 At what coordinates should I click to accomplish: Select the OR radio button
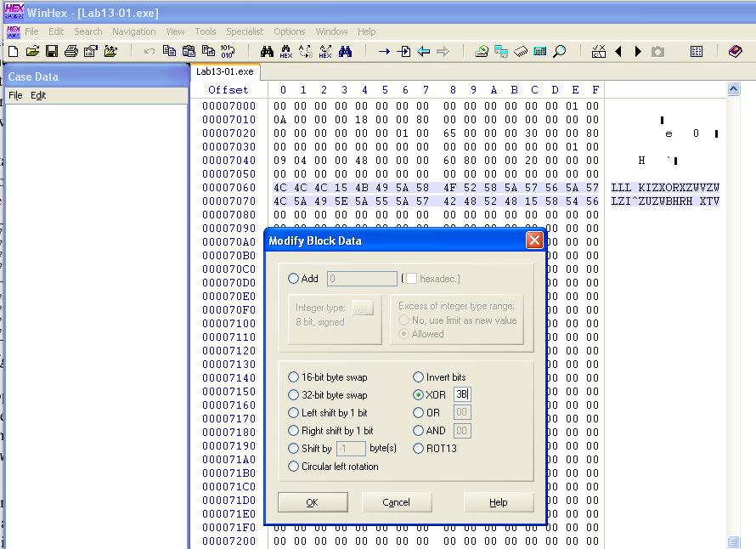[418, 412]
